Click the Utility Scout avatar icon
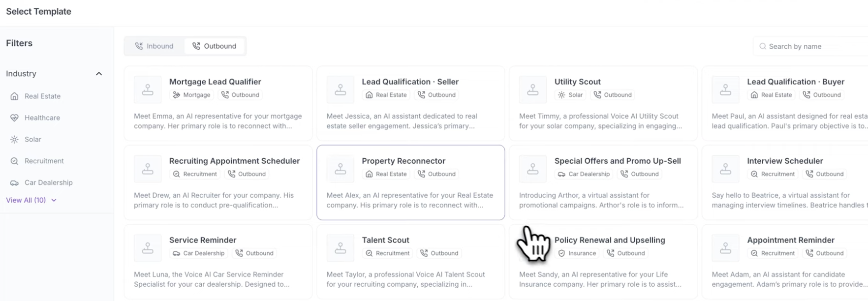The height and width of the screenshot is (301, 868). pyautogui.click(x=533, y=90)
